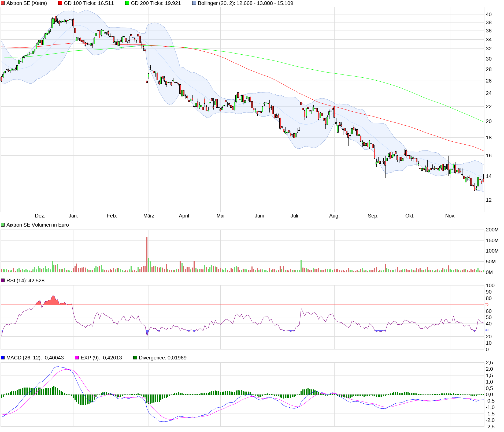Viewport: 504px width, 432px height.
Task: Click the price axis value 30
Action: pos(489,59)
